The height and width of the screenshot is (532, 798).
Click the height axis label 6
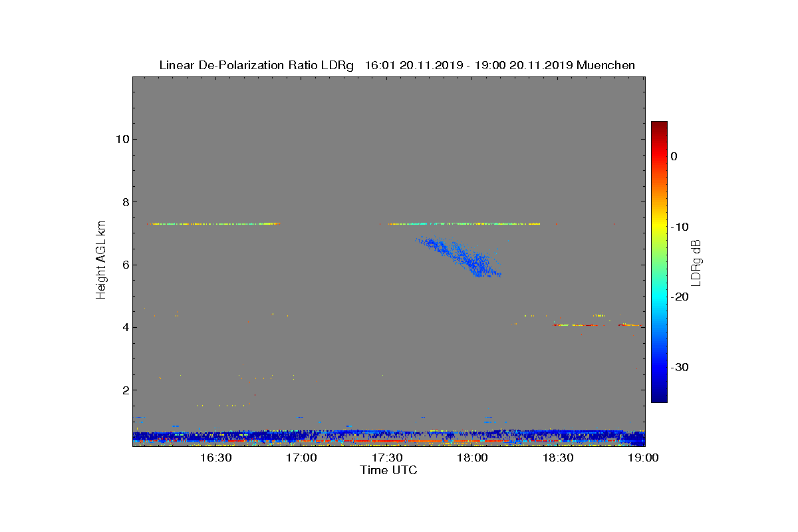coord(124,265)
